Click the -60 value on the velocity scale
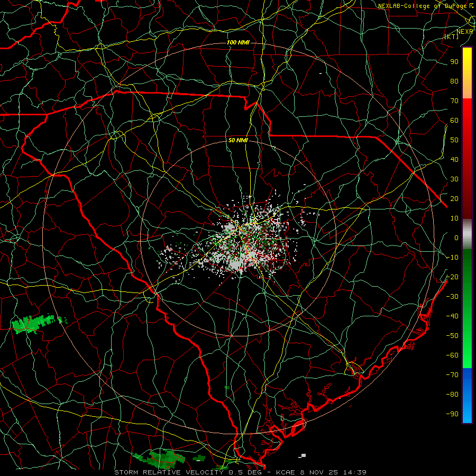The width and height of the screenshot is (476, 476). pos(452,355)
